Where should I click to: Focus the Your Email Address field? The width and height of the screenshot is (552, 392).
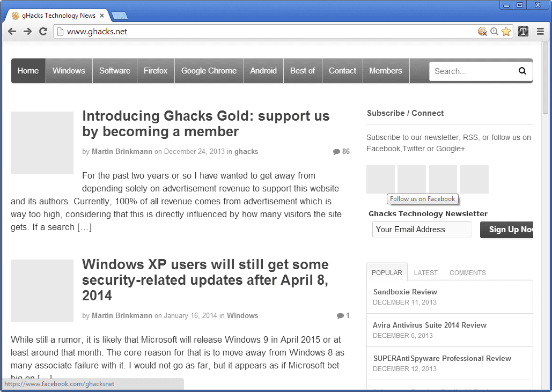click(422, 230)
